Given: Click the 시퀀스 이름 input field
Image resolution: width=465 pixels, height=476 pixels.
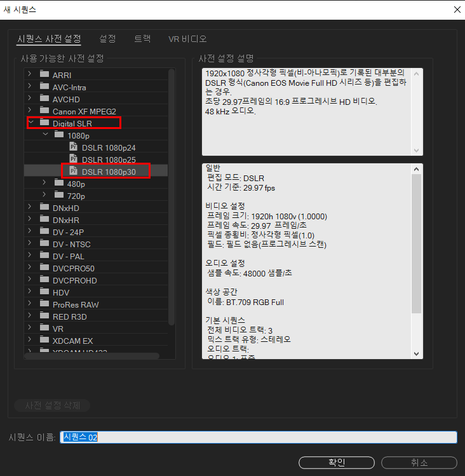Looking at the screenshot, I should point(259,437).
